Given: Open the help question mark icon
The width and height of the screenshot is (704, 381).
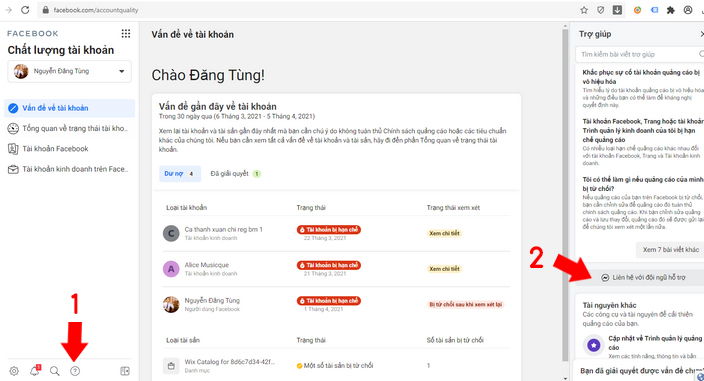Looking at the screenshot, I should (x=75, y=371).
